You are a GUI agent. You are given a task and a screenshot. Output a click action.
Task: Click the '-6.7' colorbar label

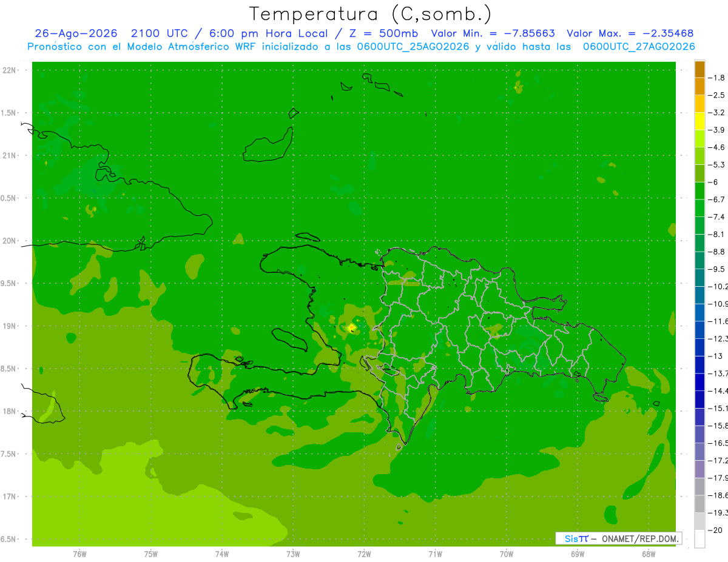click(x=716, y=199)
